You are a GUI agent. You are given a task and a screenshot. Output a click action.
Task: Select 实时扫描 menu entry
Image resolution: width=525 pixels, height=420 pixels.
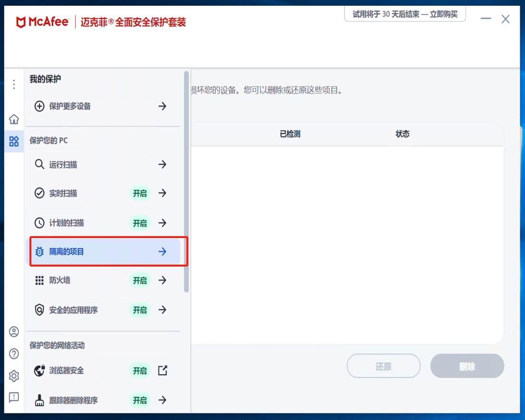coord(103,193)
